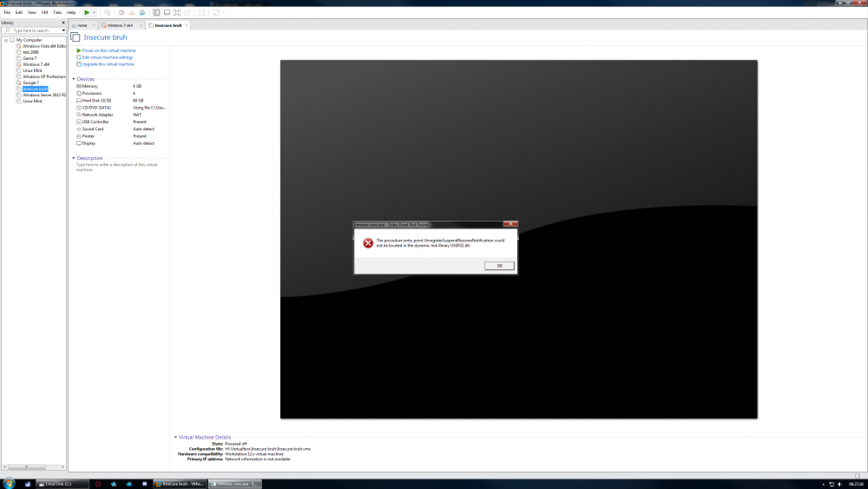Click the NAT value for Network Adapter
Viewport: 868px width, 489px height.
(x=137, y=115)
